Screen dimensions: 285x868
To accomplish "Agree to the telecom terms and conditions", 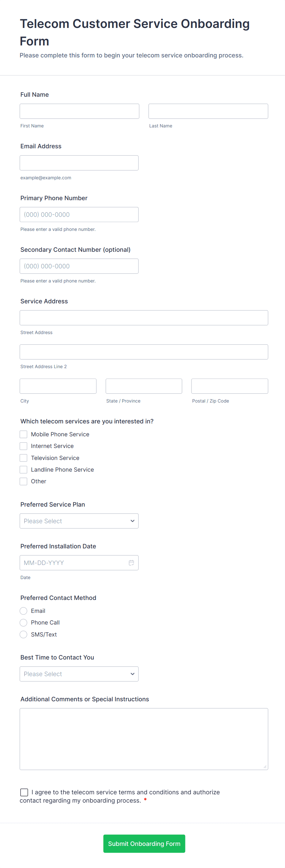I will click(24, 792).
